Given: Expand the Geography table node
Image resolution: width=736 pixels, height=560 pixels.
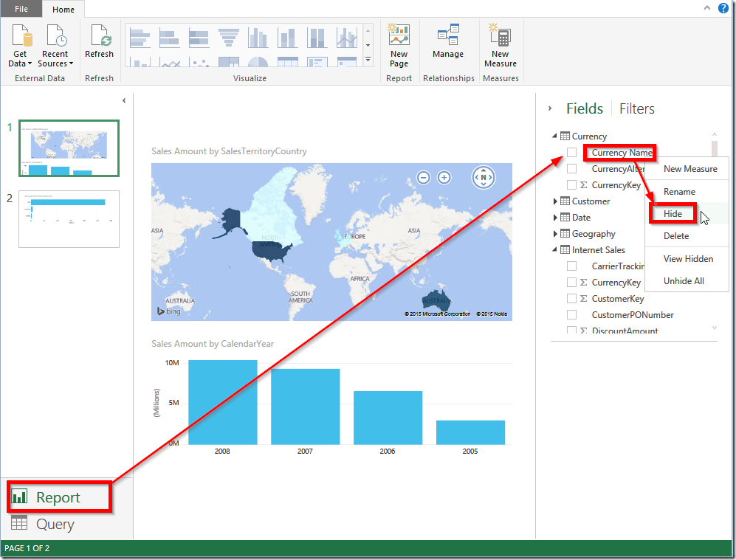Looking at the screenshot, I should (555, 234).
